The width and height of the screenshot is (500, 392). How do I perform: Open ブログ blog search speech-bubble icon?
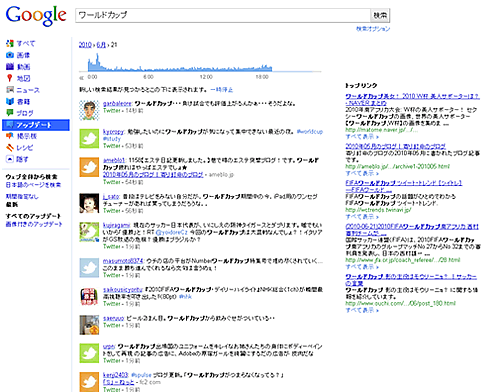[10, 113]
